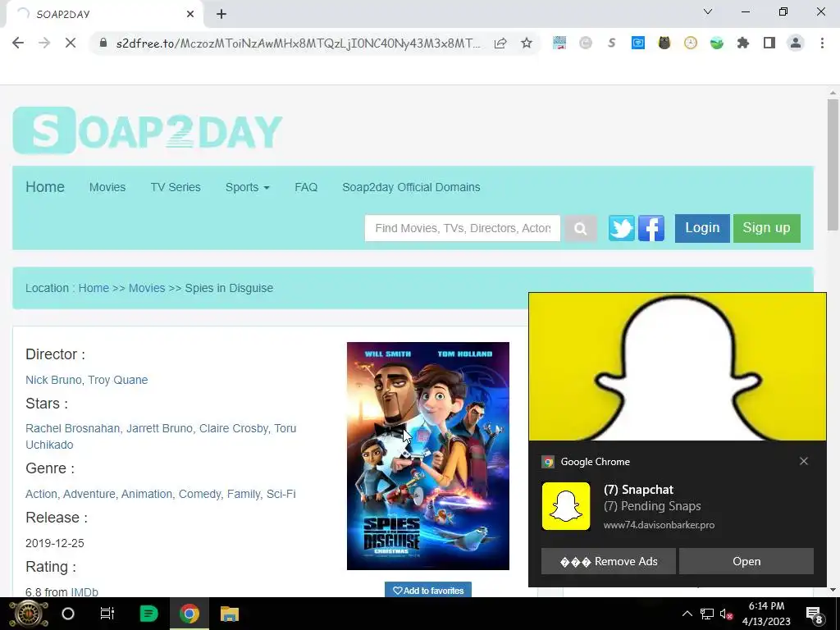The width and height of the screenshot is (840, 630).
Task: Open File Explorer from taskbar
Action: [230, 614]
